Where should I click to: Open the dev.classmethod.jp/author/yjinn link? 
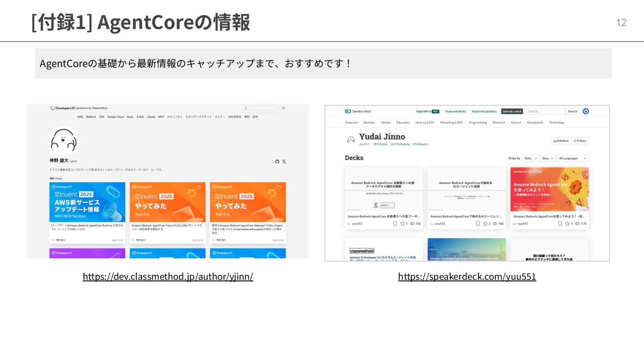[x=168, y=277]
